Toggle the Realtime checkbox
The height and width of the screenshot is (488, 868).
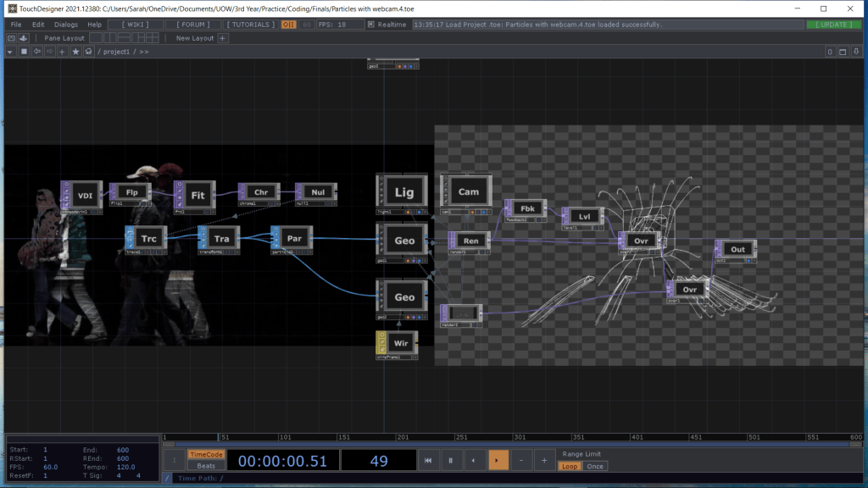pyautogui.click(x=371, y=25)
